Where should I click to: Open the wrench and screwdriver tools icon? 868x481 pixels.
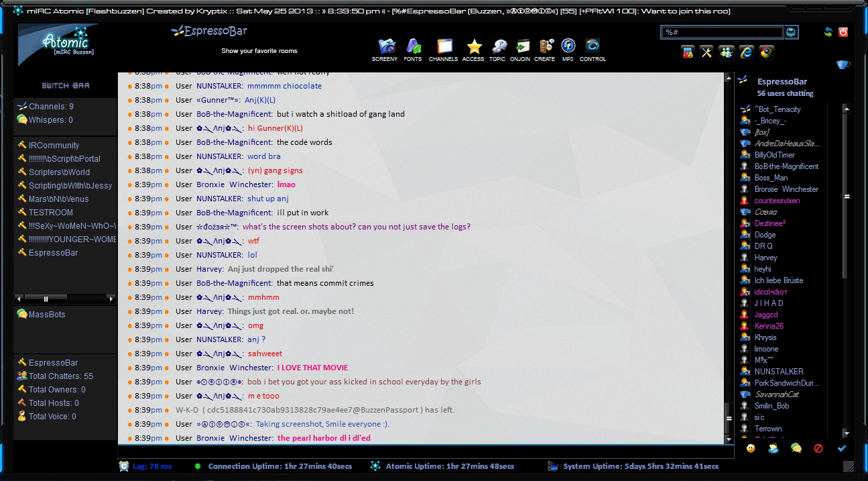click(x=706, y=52)
